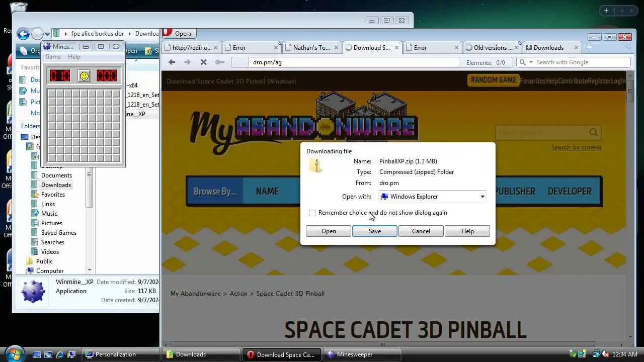Click Explorer folder tree scrollbar down arrow
This screenshot has width=644, height=362.
pyautogui.click(x=89, y=270)
